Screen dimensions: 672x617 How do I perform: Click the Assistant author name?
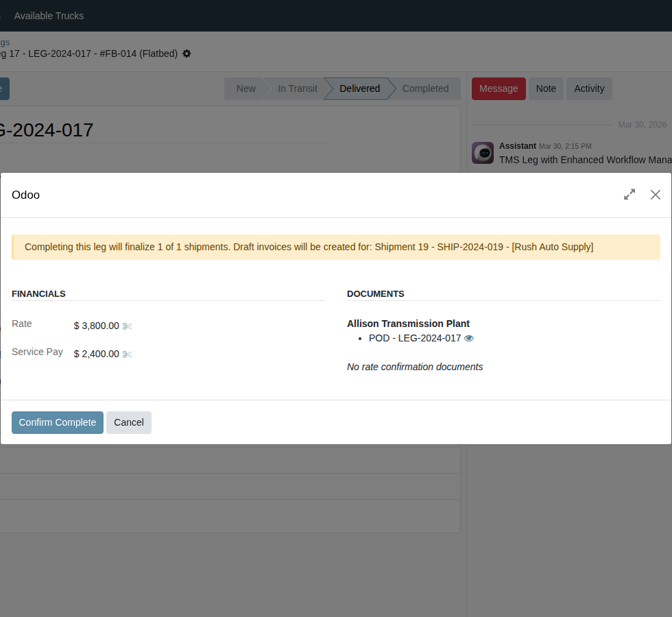click(517, 146)
